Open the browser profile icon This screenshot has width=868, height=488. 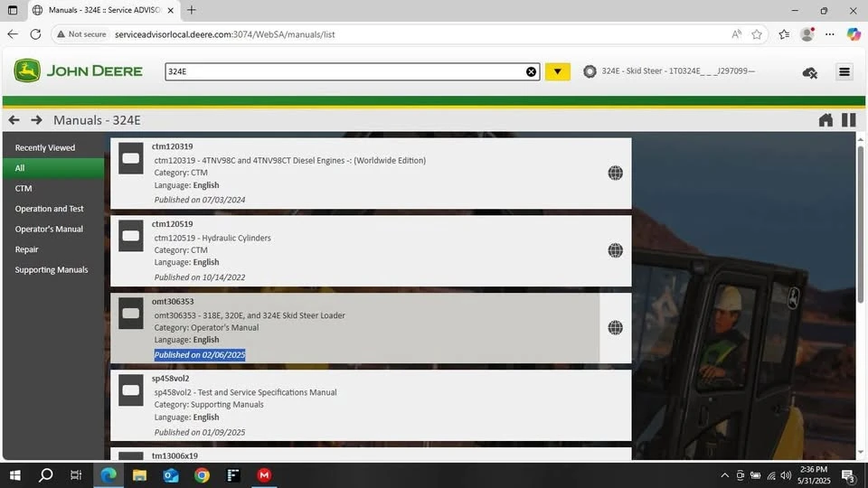point(807,34)
